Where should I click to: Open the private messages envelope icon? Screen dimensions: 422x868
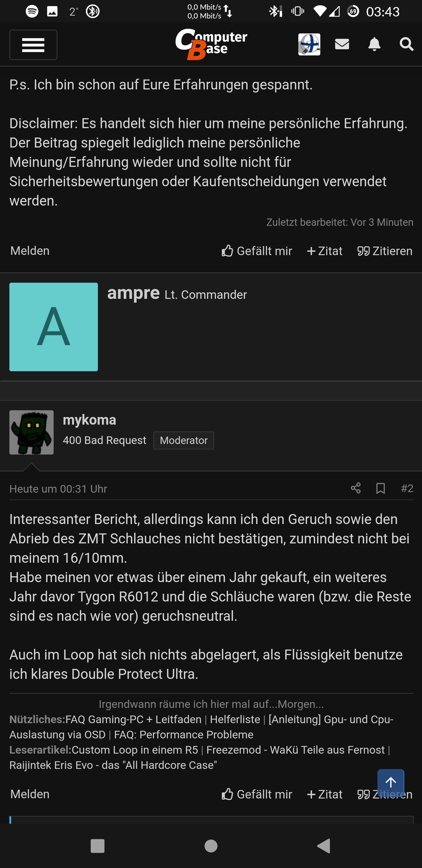click(x=342, y=44)
